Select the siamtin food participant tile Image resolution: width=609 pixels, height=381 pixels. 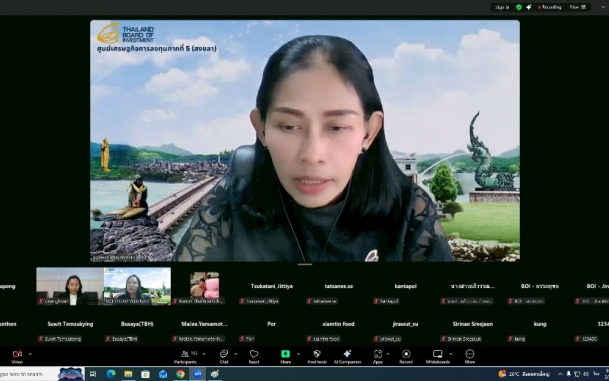[x=339, y=324]
